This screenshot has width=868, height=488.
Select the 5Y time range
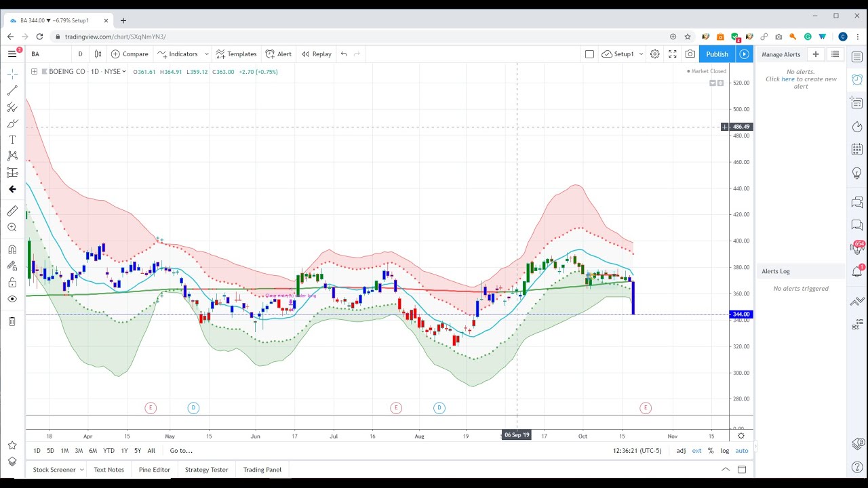138,451
